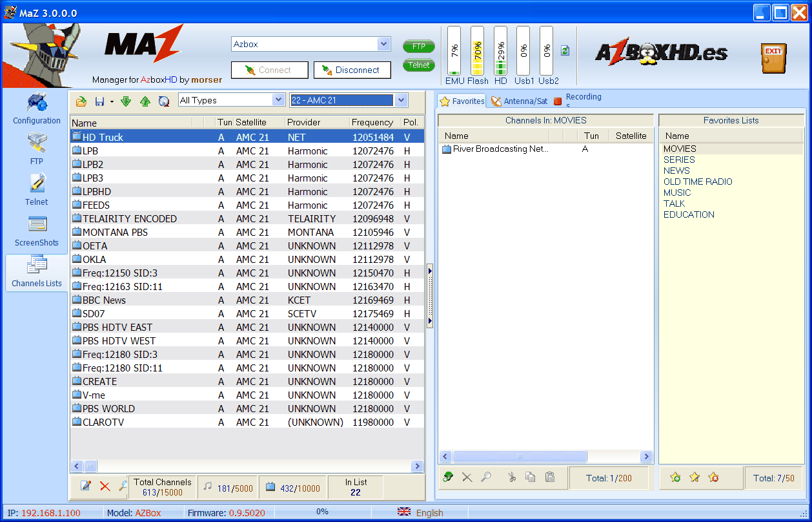Expand the save options arrow beside the floppy icon
The width and height of the screenshot is (812, 522).
(111, 101)
